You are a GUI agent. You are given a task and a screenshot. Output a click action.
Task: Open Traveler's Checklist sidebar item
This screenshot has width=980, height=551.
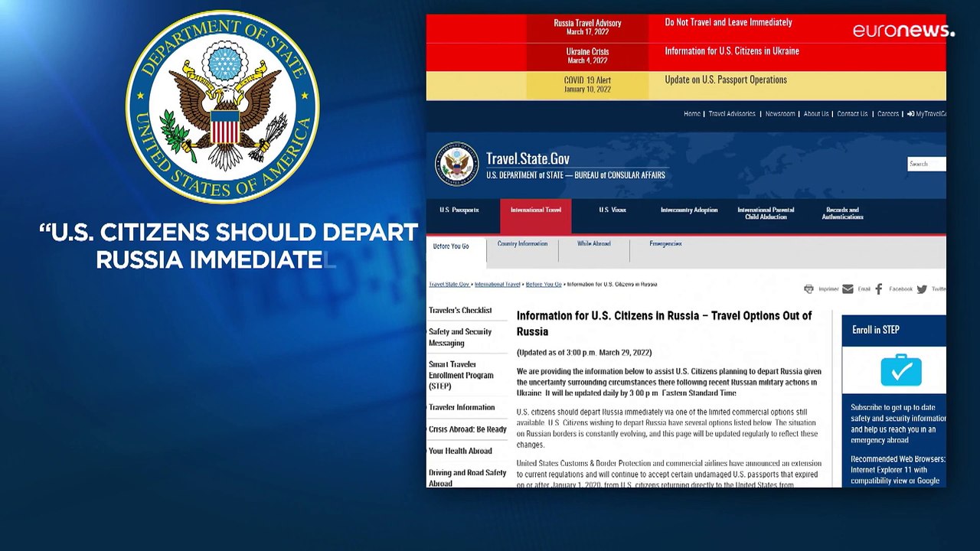[x=460, y=311]
